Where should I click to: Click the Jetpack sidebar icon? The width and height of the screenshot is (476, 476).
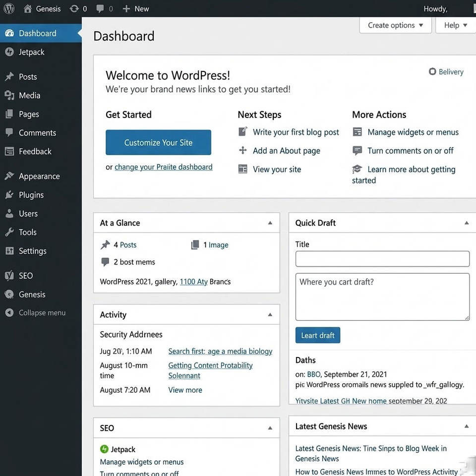tap(9, 52)
